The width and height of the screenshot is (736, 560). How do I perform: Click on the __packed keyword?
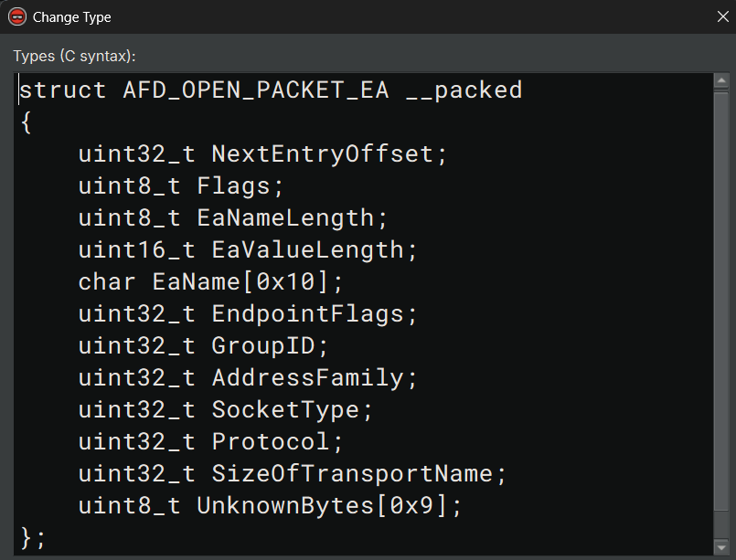pos(464,90)
